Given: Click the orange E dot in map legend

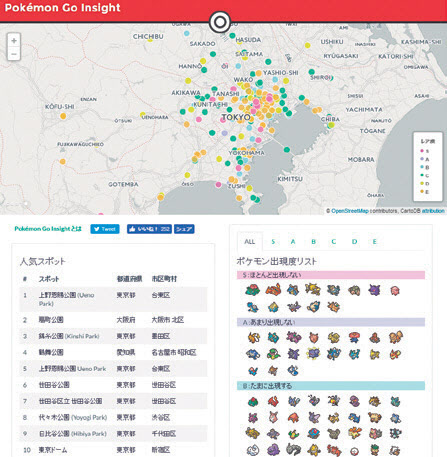Looking at the screenshot, I should 422,191.
